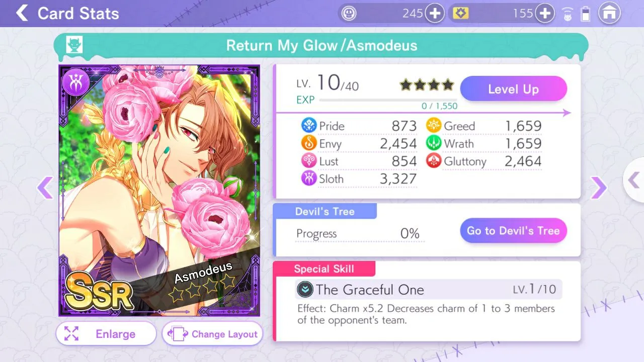
Task: Tap the Asmodeus SSR card artwork
Action: point(159,191)
